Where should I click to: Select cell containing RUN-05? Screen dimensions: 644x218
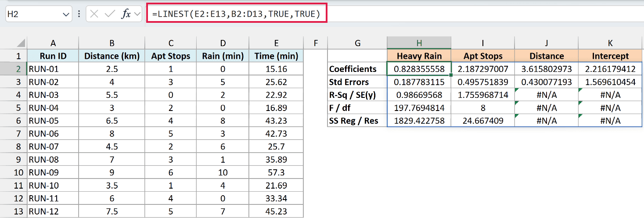pos(53,121)
